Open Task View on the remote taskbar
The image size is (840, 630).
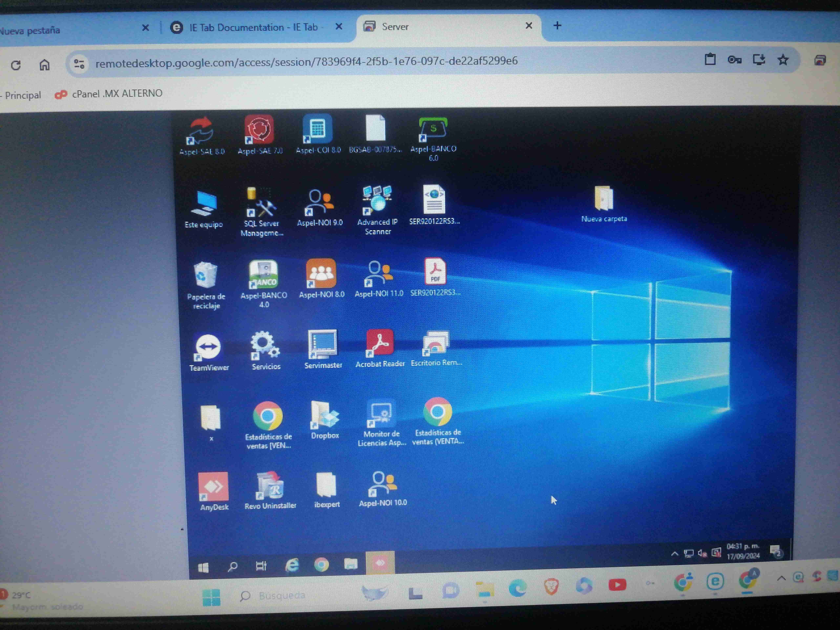point(261,566)
